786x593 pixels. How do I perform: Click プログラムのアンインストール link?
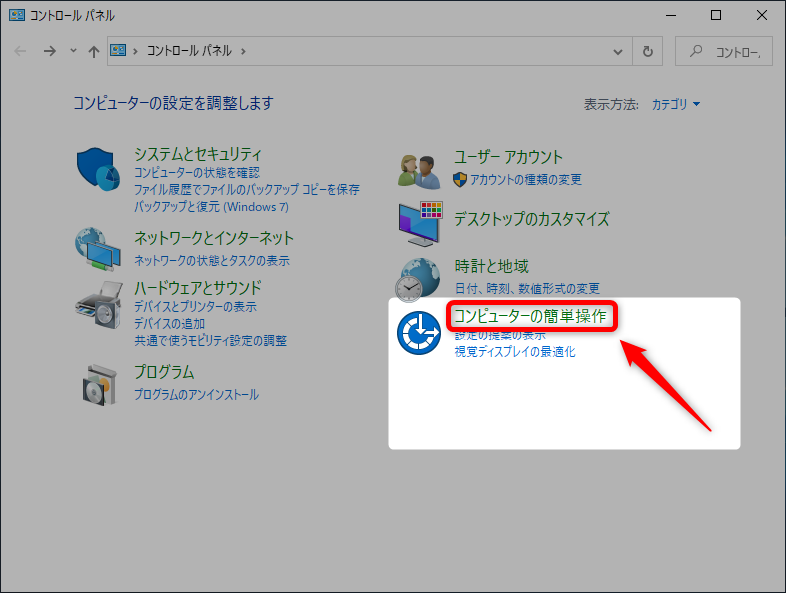tap(196, 394)
